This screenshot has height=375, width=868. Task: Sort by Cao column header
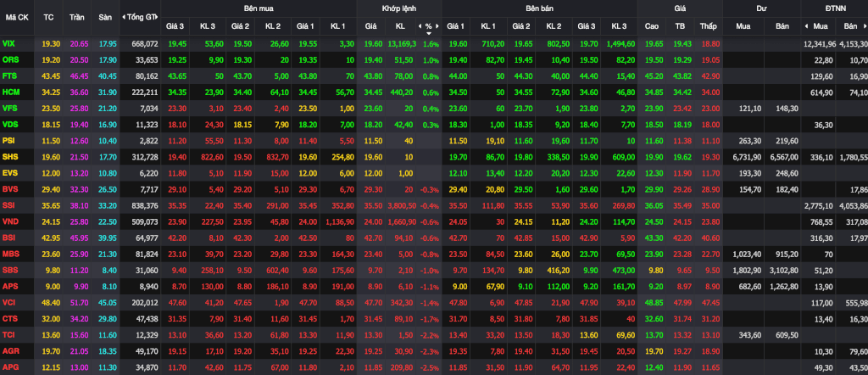652,26
